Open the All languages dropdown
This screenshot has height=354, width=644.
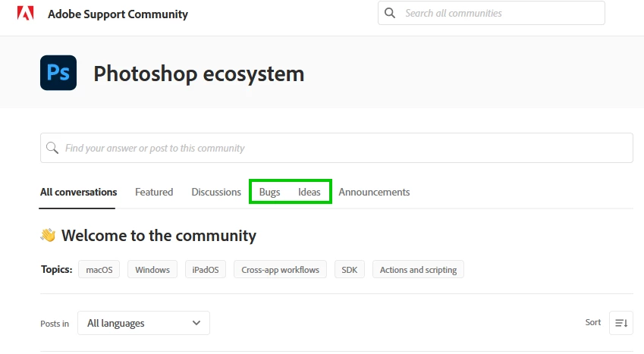[x=144, y=323]
